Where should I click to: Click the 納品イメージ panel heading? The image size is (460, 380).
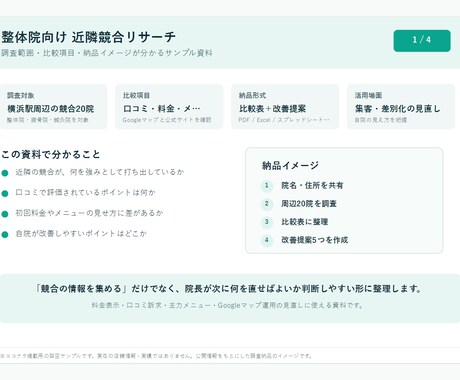click(290, 165)
